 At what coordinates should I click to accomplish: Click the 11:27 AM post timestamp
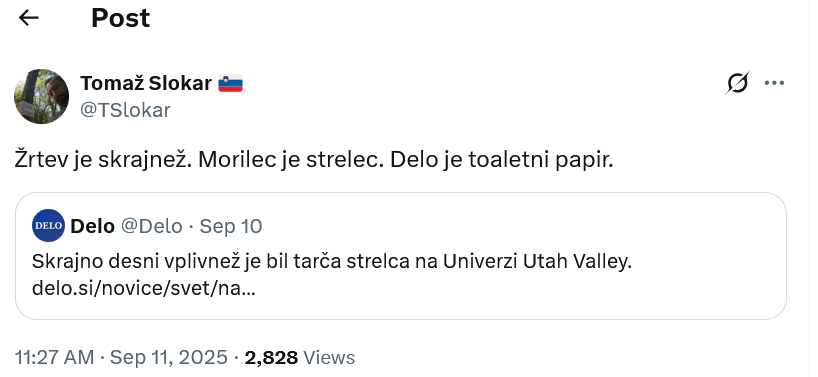pos(55,358)
